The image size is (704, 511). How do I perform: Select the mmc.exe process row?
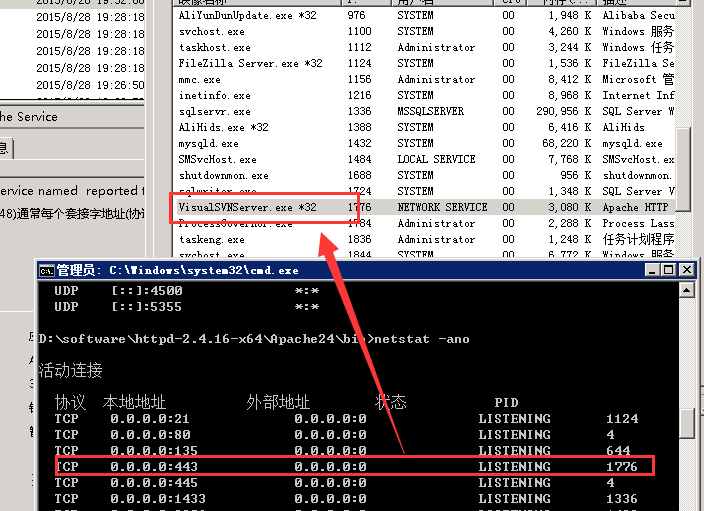pyautogui.click(x=424, y=79)
